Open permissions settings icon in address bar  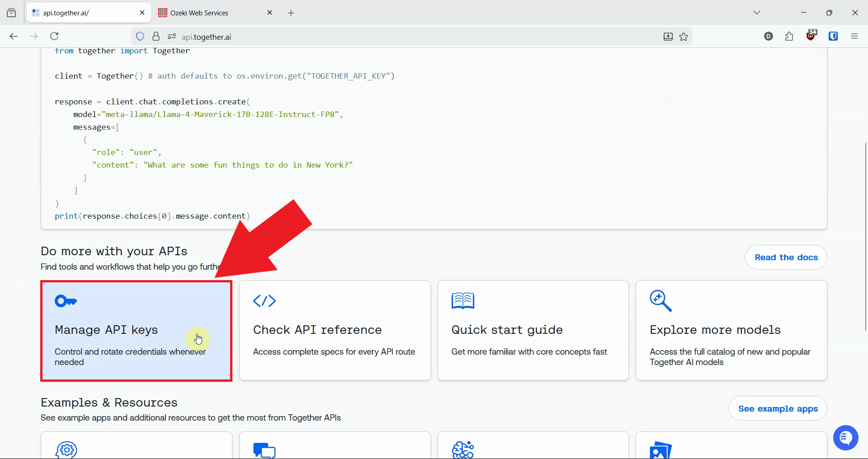[x=171, y=36]
